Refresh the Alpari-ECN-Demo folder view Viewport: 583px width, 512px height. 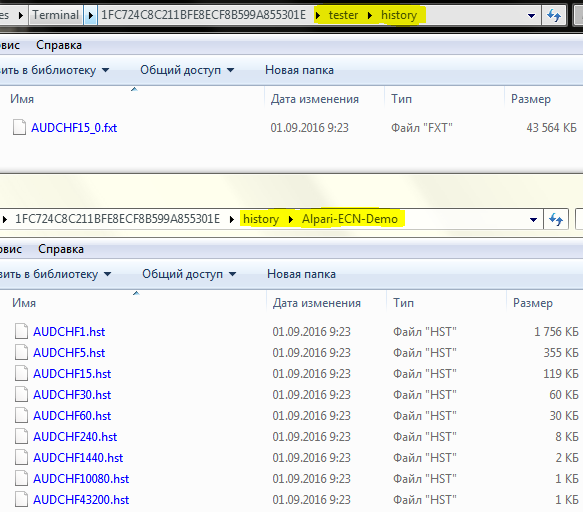[x=556, y=219]
